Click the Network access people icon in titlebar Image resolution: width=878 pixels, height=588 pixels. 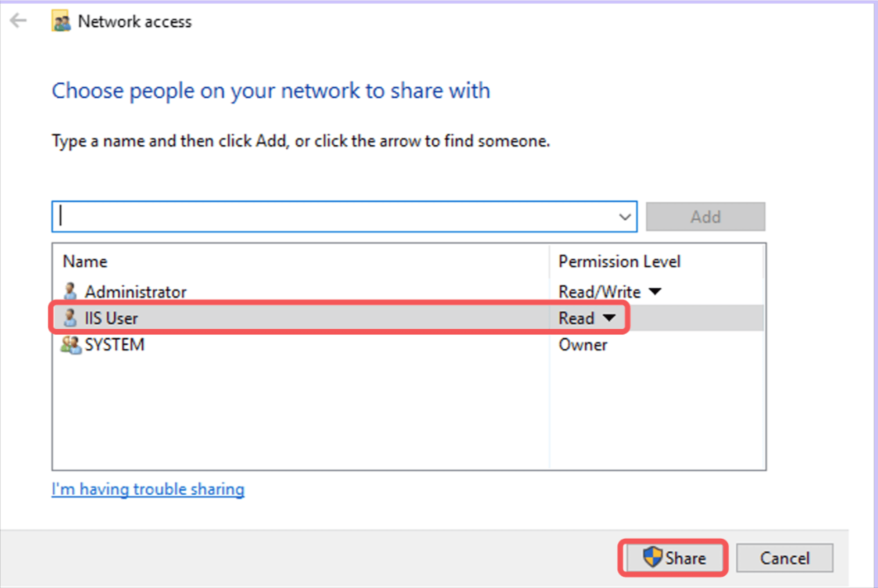pyautogui.click(x=61, y=21)
